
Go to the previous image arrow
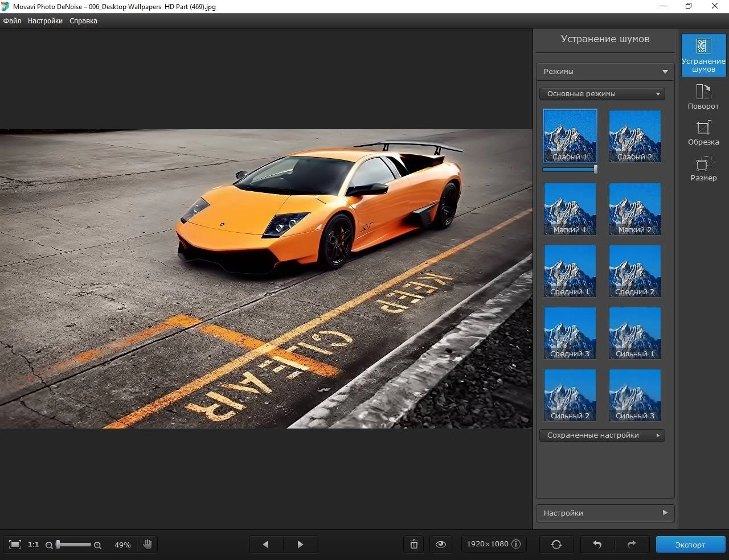coord(265,545)
